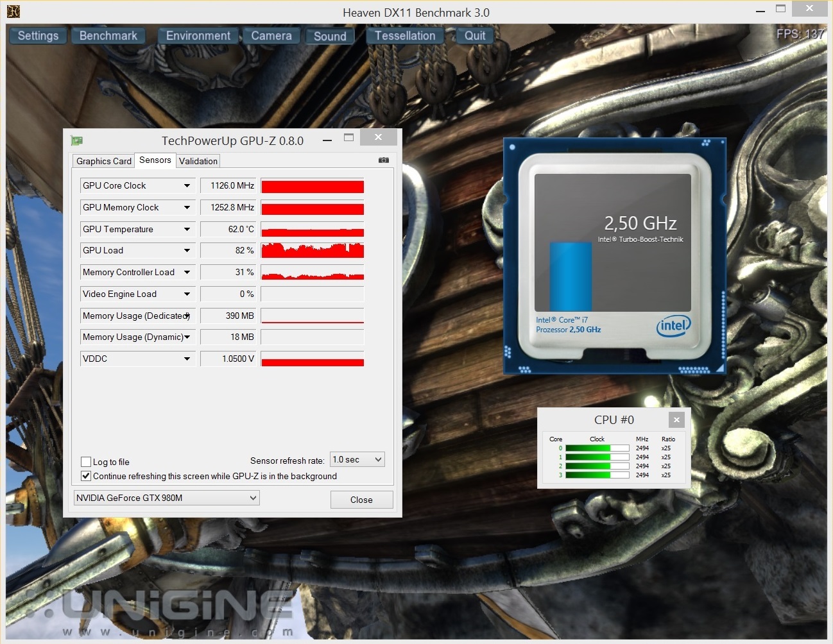Switch to the Graphics Card tab
833x644 pixels.
pos(103,161)
